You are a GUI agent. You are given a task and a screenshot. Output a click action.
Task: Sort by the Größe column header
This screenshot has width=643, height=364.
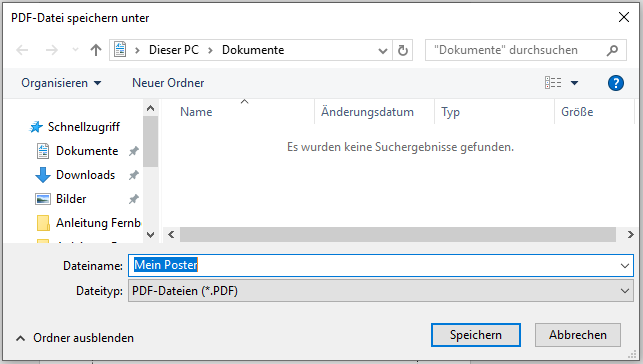tap(594, 111)
